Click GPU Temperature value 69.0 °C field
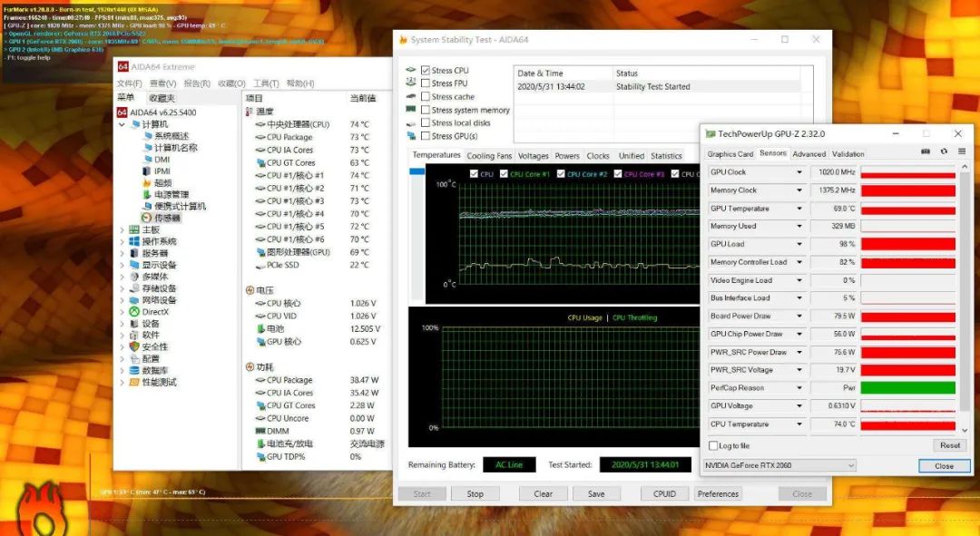 tap(835, 208)
